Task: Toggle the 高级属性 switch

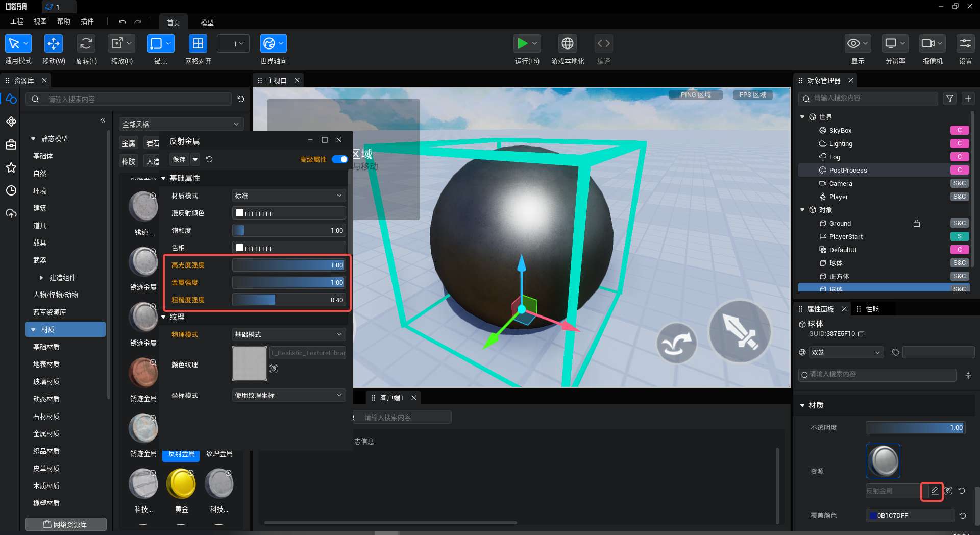Action: click(x=339, y=159)
